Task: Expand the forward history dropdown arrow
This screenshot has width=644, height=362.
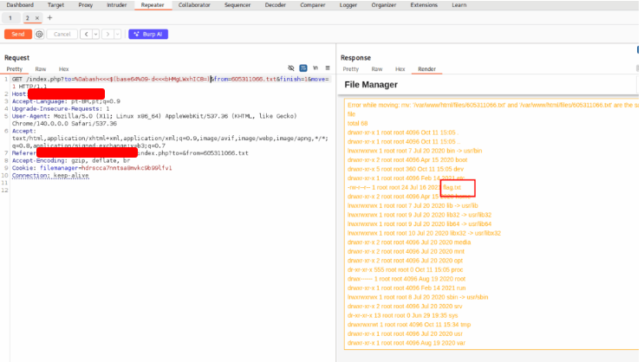Action: pos(117,34)
